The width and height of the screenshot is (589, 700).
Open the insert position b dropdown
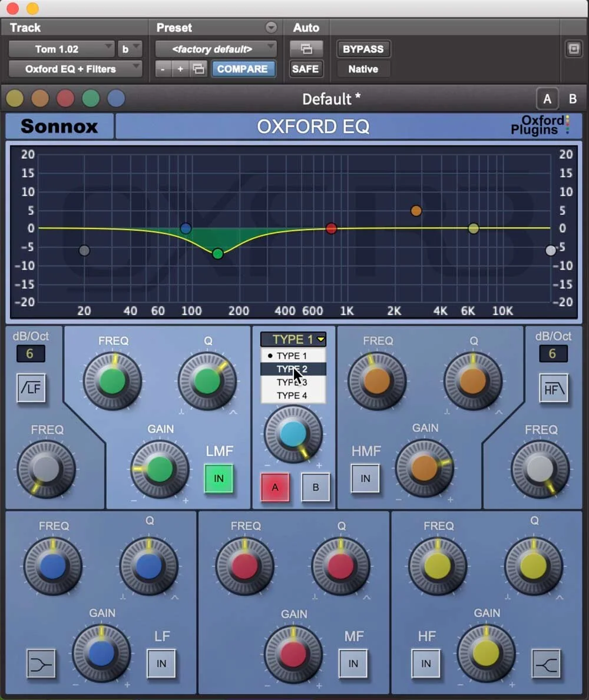(x=130, y=49)
